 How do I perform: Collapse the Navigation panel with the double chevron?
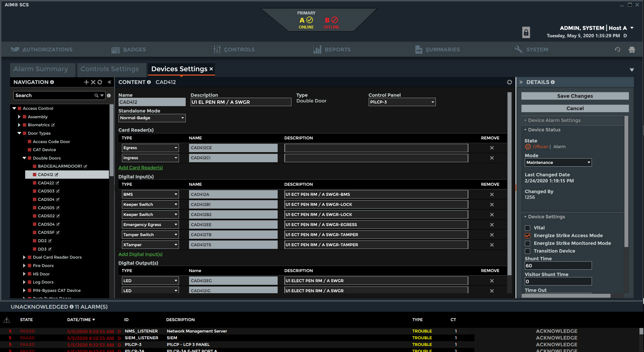[109, 82]
